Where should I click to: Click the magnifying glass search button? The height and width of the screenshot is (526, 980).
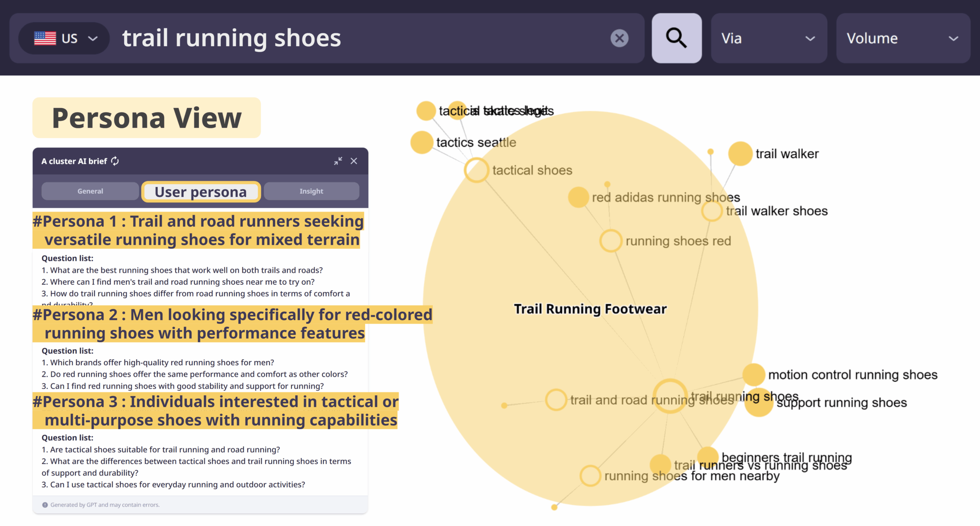676,38
